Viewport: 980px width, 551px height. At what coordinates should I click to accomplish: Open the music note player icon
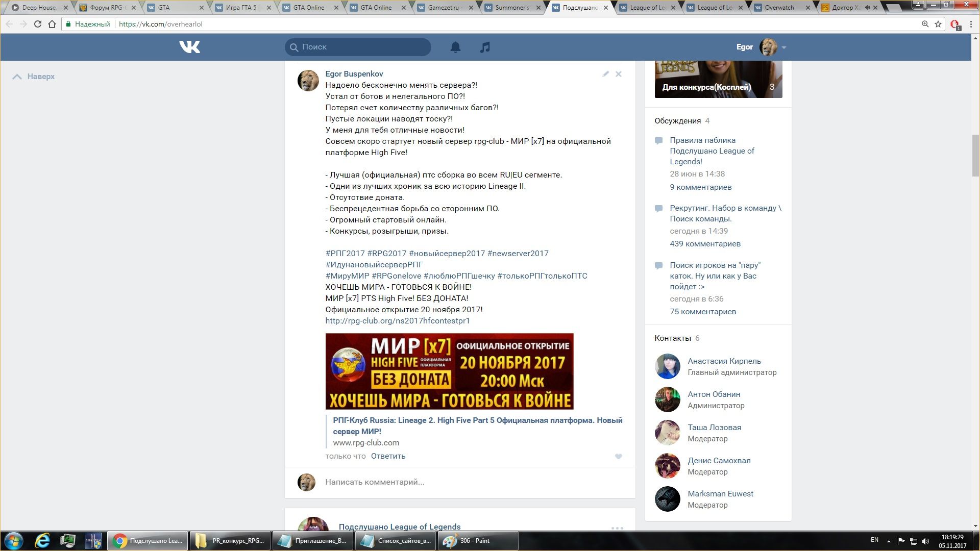(x=485, y=47)
